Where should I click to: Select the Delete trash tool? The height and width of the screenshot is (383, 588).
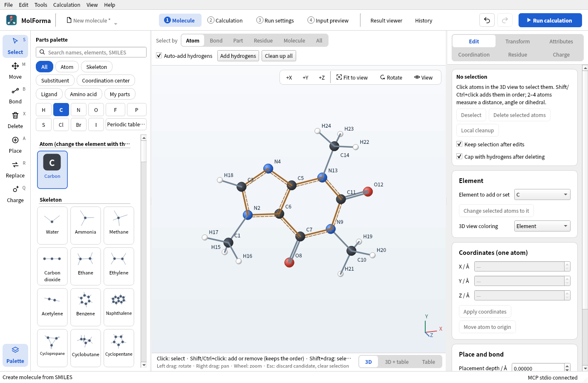point(15,120)
